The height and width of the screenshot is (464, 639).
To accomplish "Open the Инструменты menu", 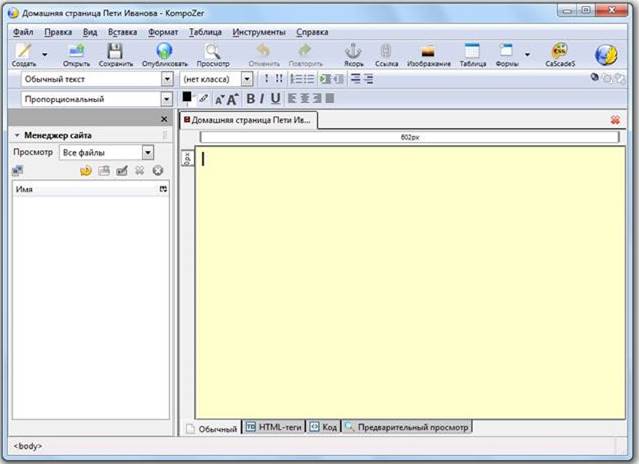I will (x=259, y=32).
